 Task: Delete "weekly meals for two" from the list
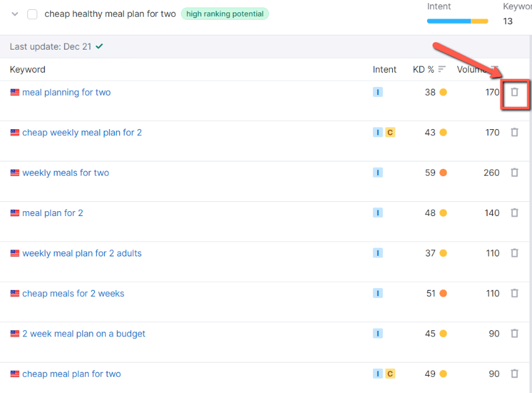point(515,173)
